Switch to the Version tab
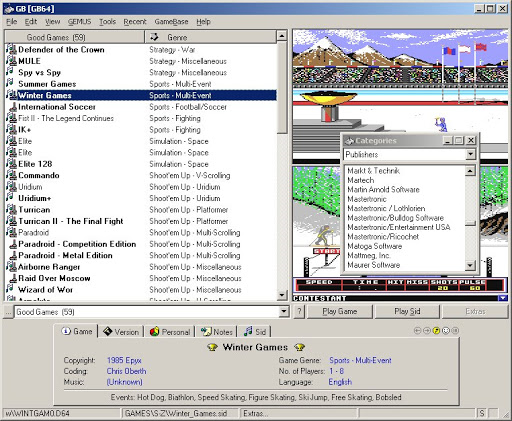 [121, 332]
